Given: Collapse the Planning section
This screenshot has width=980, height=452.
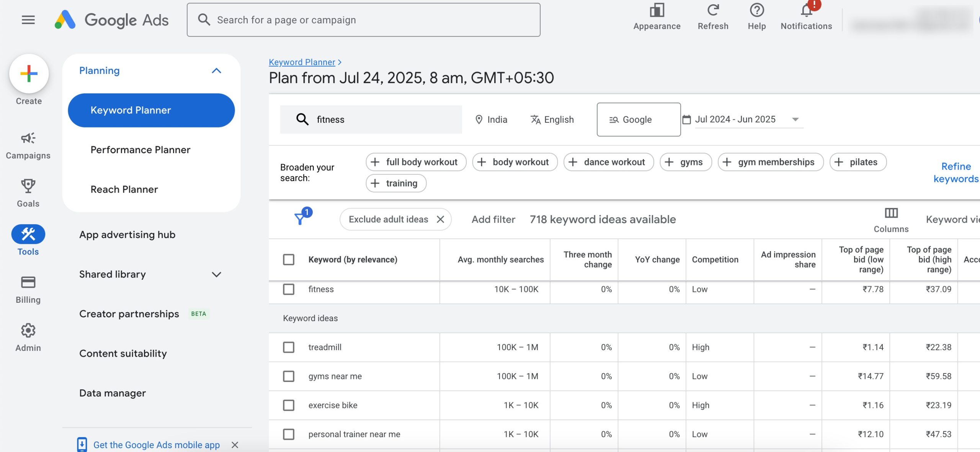Looking at the screenshot, I should click(216, 71).
